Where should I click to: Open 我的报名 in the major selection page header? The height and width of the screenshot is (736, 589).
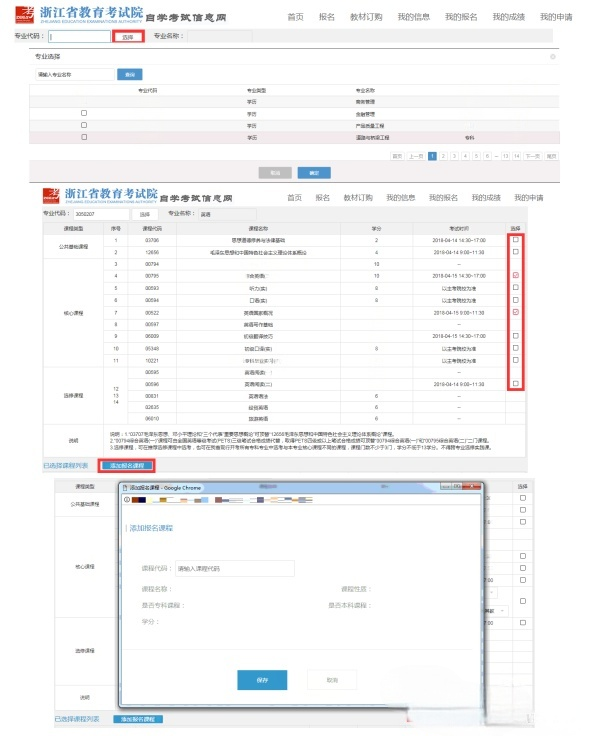[x=461, y=17]
